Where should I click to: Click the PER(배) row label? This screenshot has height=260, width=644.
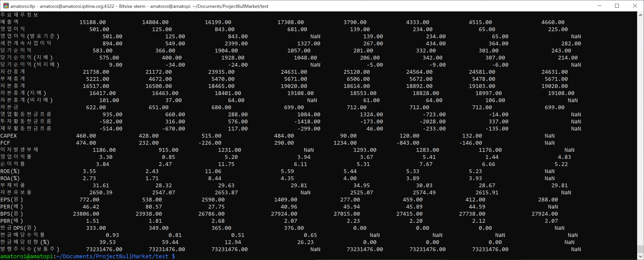point(12,207)
